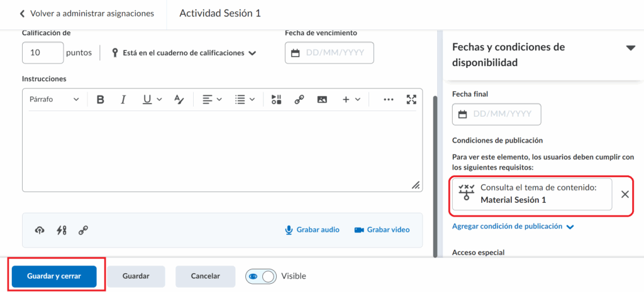Show more editor actions ellipsis
This screenshot has width=644, height=292.
[388, 99]
